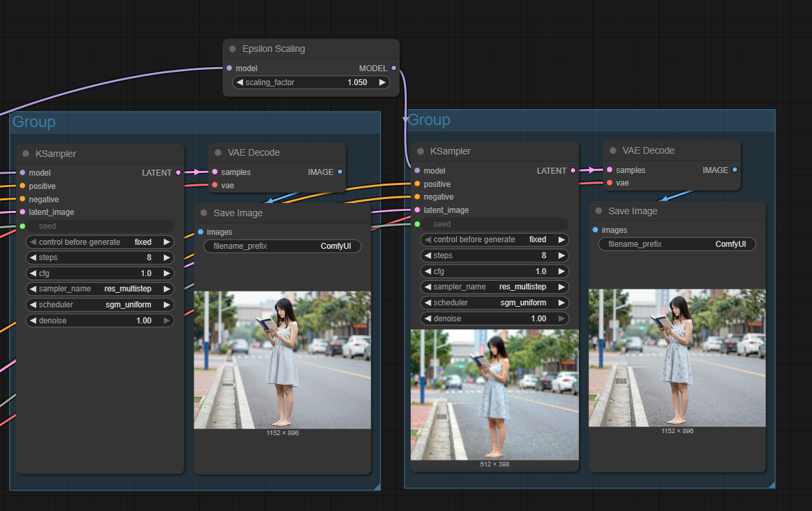The height and width of the screenshot is (511, 812).
Task: Click the negative input dot on left Group KSampler
Action: [x=23, y=199]
